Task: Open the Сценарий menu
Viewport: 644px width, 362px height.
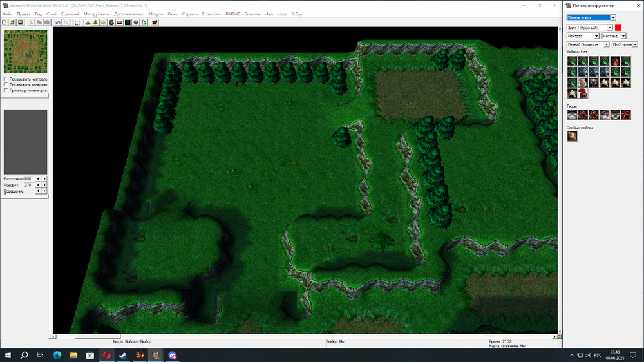Action: [70, 14]
